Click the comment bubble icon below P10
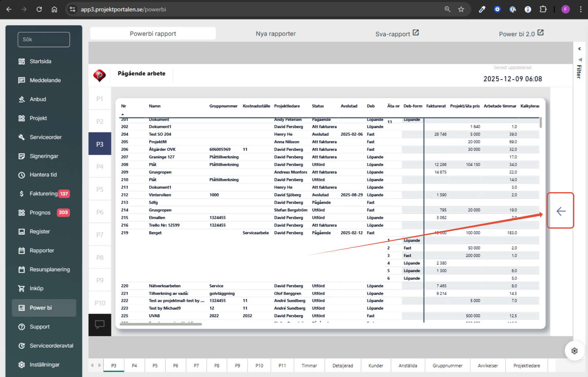This screenshot has height=377, width=588. click(100, 324)
